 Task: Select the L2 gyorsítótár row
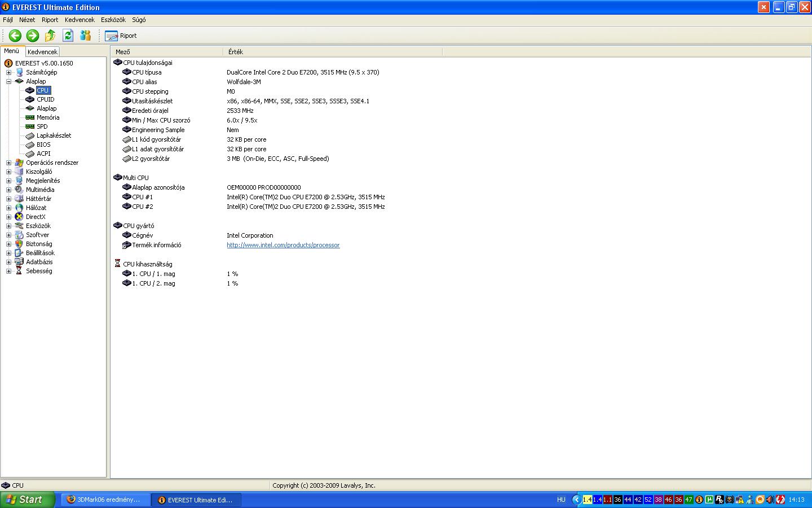click(461, 159)
